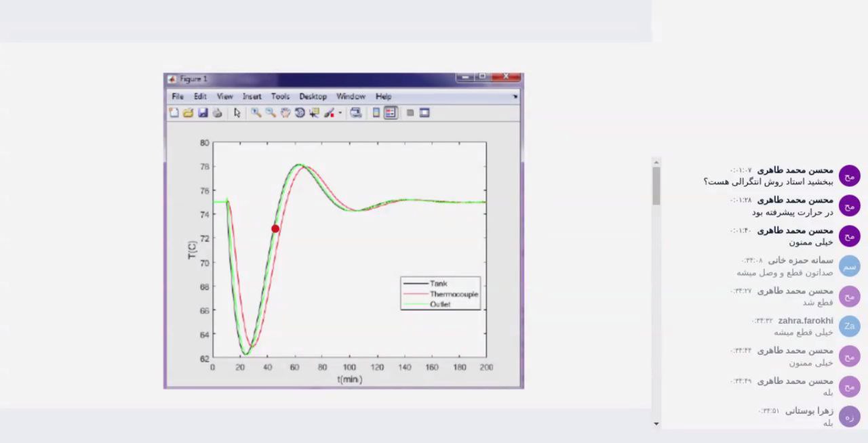The height and width of the screenshot is (443, 868).
Task: Print the figure using the printer icon
Action: click(x=217, y=113)
